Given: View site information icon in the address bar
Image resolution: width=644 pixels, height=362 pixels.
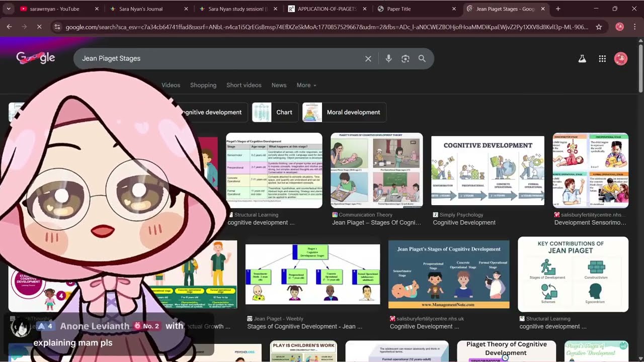Looking at the screenshot, I should coord(57,27).
